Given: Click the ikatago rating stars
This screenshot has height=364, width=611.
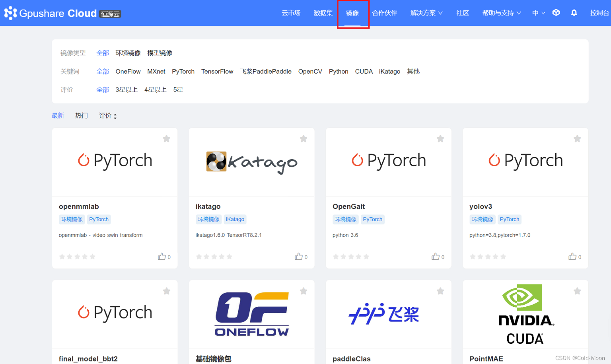Looking at the screenshot, I should (x=214, y=257).
